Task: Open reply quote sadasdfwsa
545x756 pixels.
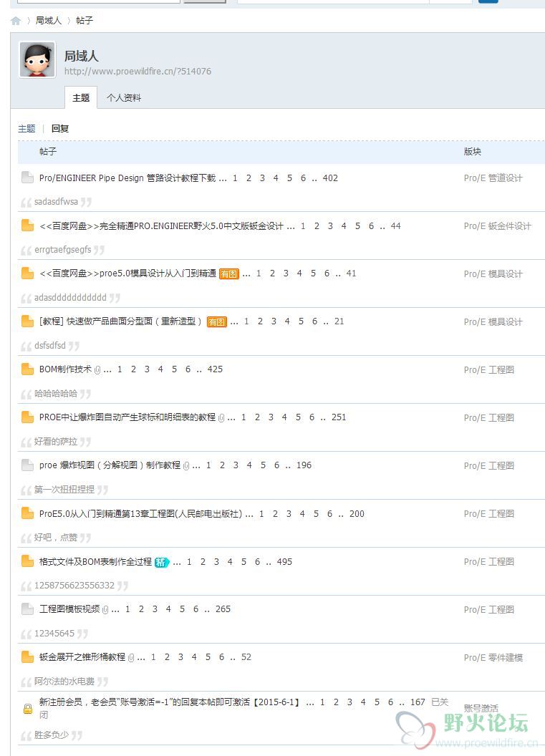Action: [x=56, y=202]
